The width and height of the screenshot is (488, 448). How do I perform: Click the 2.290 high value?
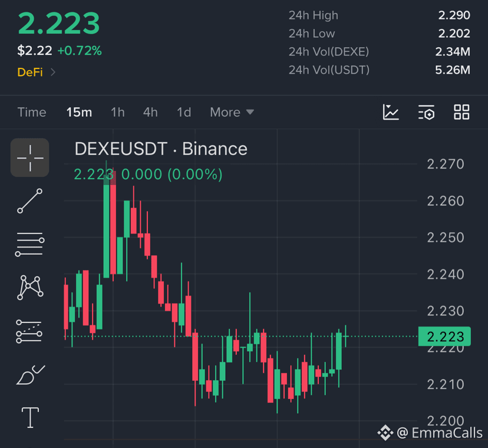(454, 15)
